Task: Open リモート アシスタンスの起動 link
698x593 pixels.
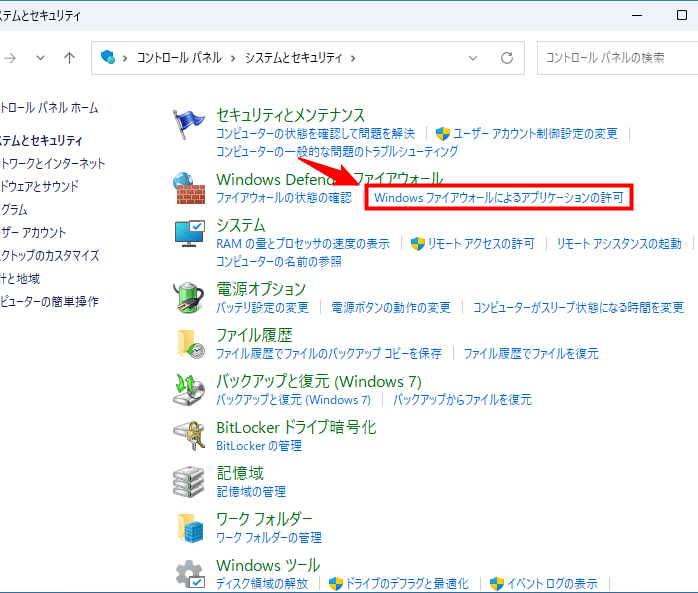Action: [x=619, y=244]
